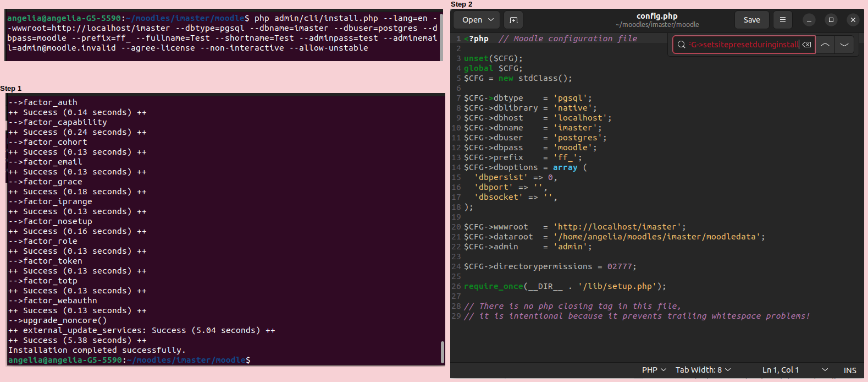
Task: Open the Tab Width: 8 selector
Action: coord(703,370)
